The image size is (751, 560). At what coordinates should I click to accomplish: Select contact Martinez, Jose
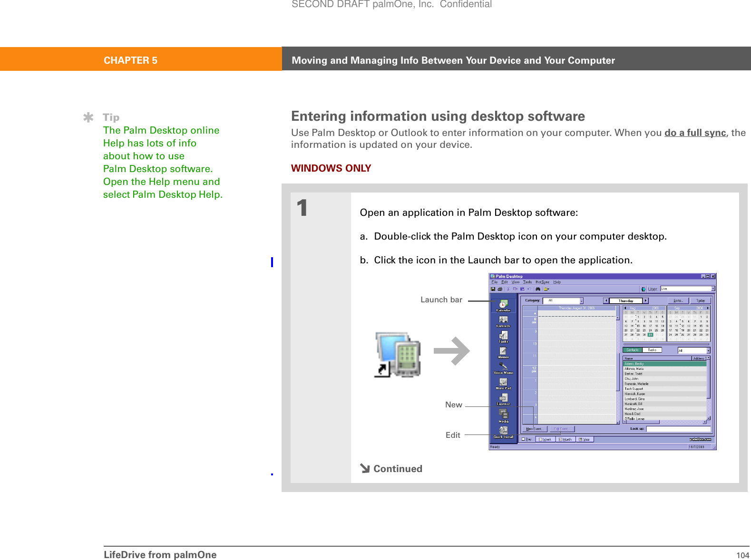click(664, 409)
